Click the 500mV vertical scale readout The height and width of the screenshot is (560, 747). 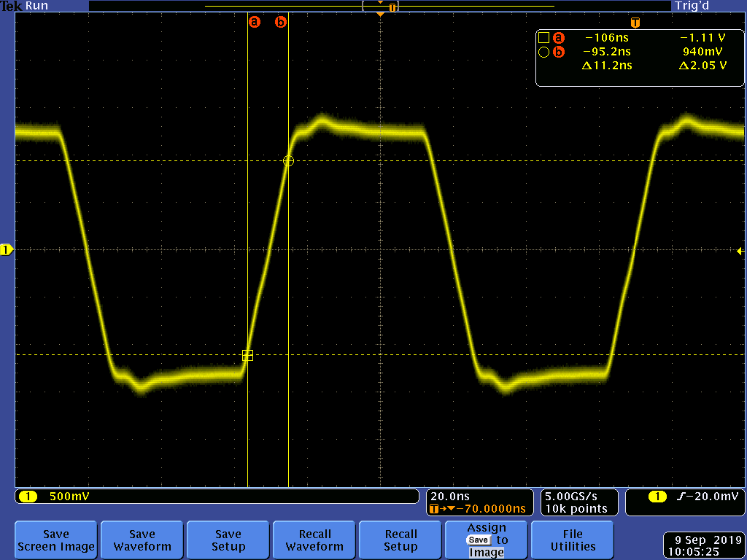coord(69,497)
